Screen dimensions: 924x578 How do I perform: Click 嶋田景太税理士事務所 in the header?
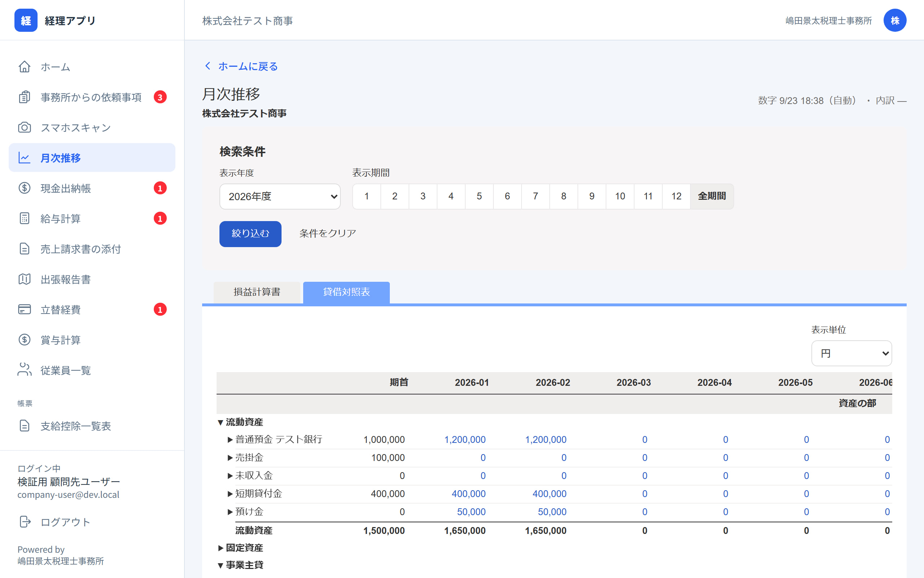pyautogui.click(x=829, y=21)
